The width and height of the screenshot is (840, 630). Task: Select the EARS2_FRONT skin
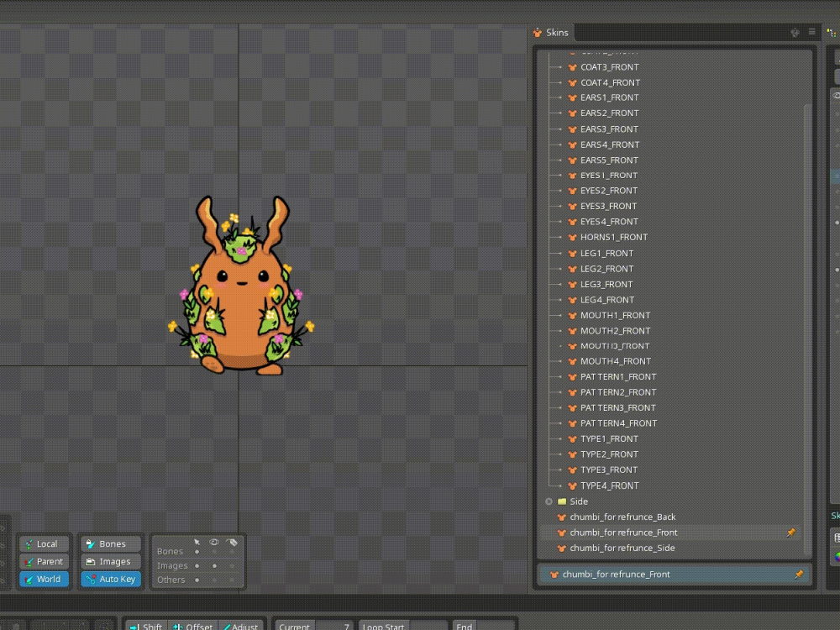tap(610, 113)
